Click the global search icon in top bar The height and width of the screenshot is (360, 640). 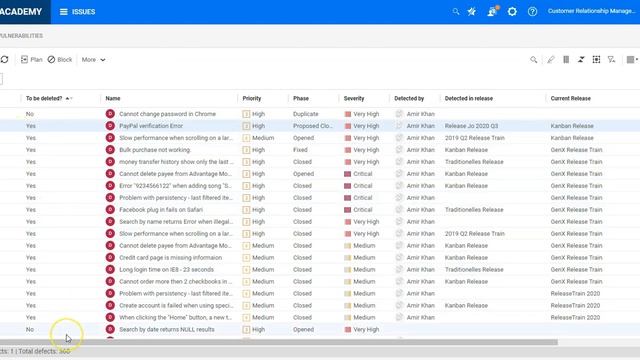456,12
